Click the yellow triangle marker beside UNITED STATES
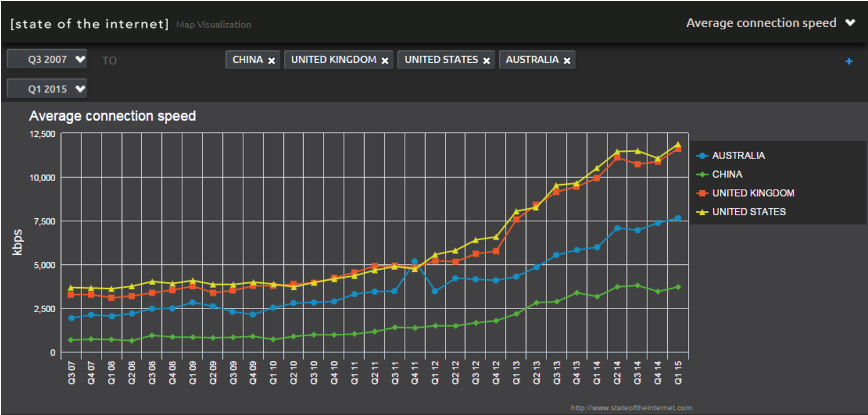Screen dimensions: 868x415 [x=702, y=212]
